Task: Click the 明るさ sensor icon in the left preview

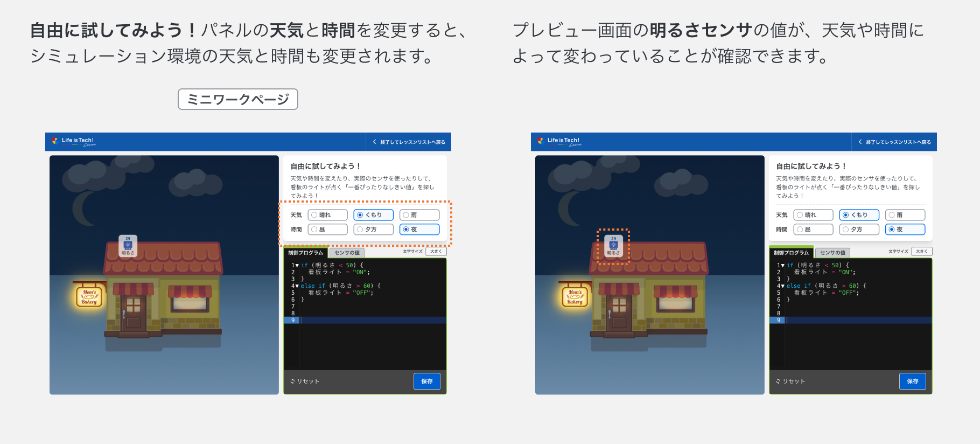Action: [128, 246]
